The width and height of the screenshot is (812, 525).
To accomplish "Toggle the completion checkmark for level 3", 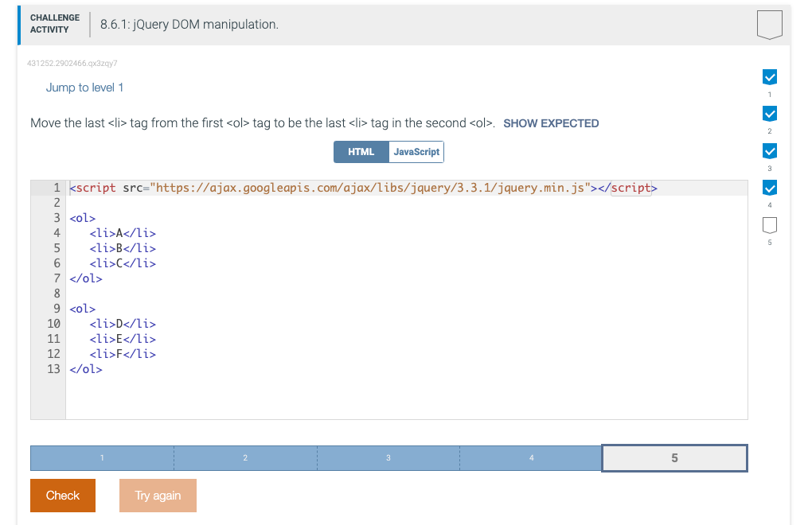I will [769, 151].
